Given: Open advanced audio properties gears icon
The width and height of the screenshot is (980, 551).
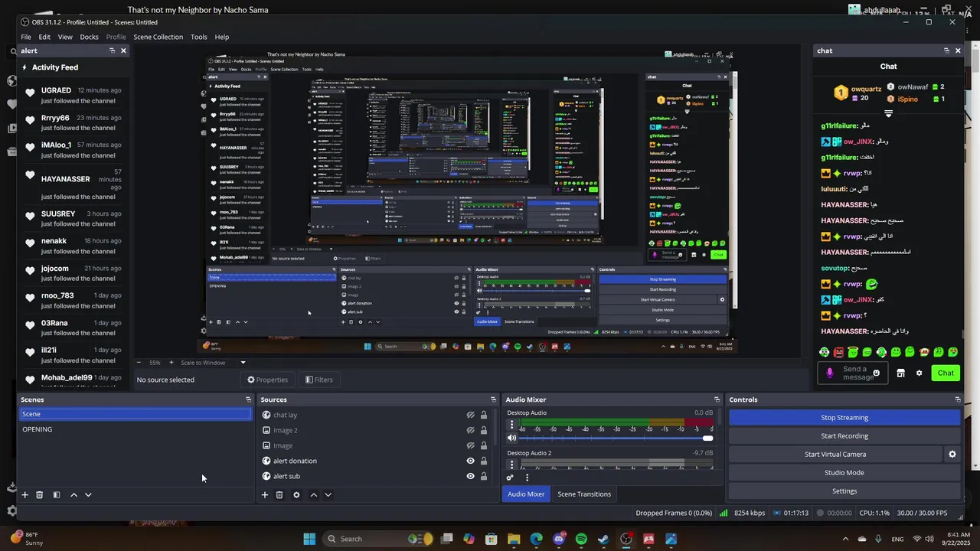Looking at the screenshot, I should [x=510, y=478].
